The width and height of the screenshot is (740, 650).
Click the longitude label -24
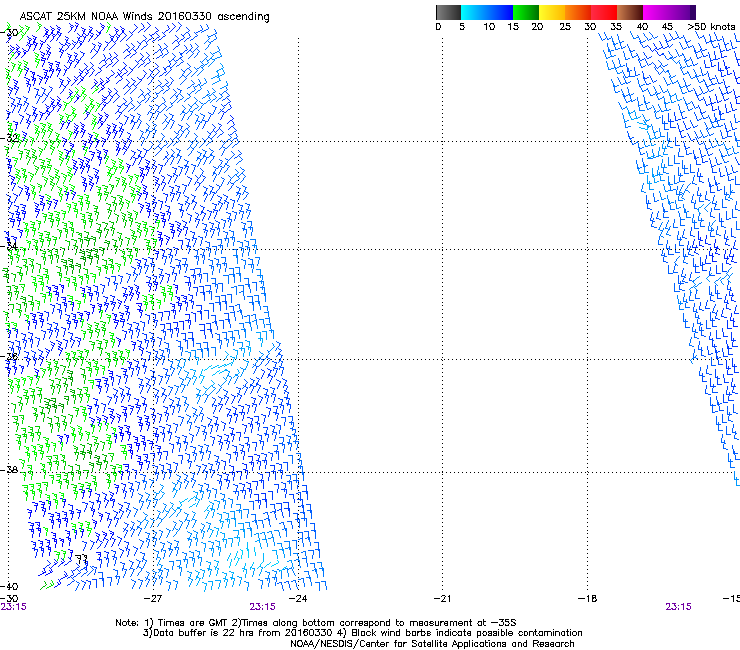coord(298,599)
